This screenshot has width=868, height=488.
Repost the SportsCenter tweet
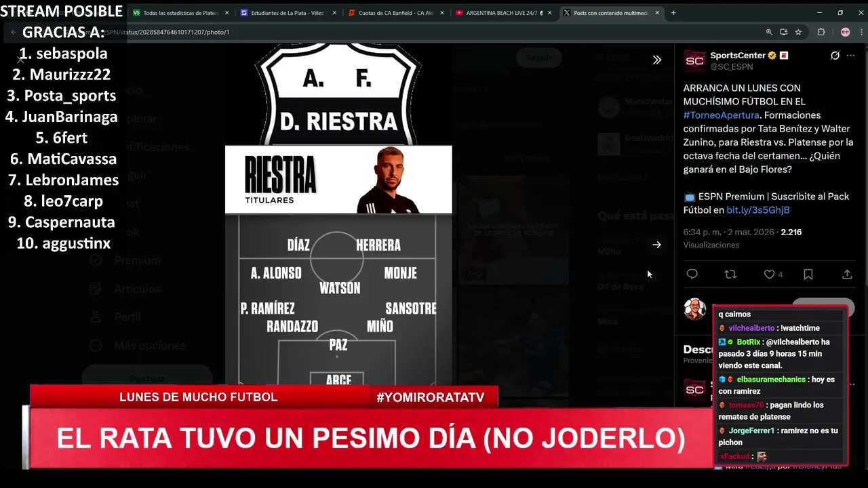coord(730,274)
